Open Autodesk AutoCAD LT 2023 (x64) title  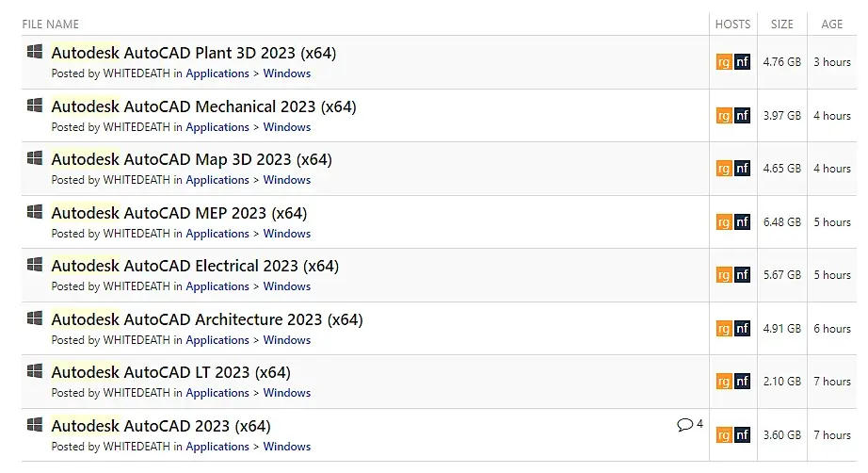pyautogui.click(x=170, y=372)
